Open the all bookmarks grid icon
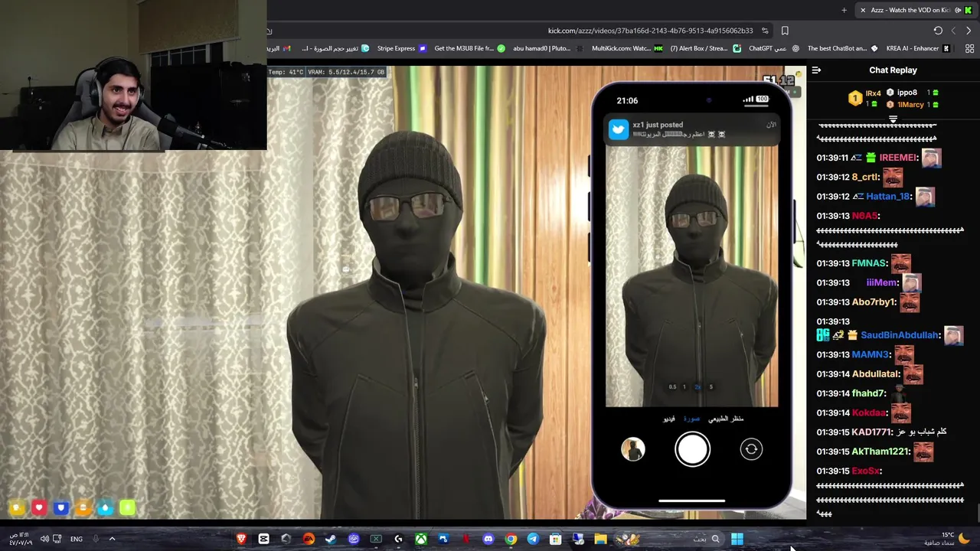980x551 pixels. pyautogui.click(x=969, y=48)
